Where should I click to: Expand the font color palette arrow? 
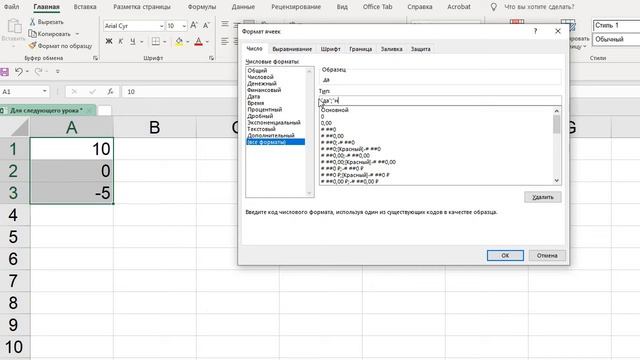[x=207, y=42]
